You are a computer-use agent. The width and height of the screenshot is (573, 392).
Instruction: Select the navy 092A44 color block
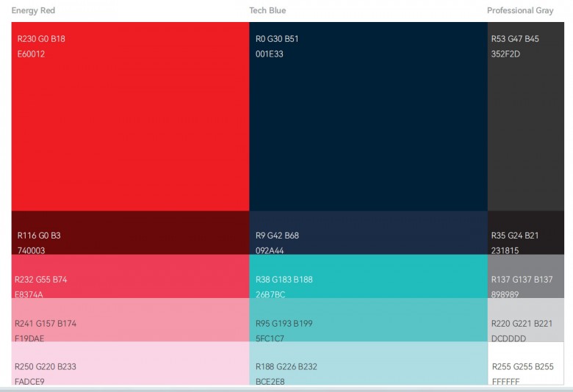(x=368, y=233)
